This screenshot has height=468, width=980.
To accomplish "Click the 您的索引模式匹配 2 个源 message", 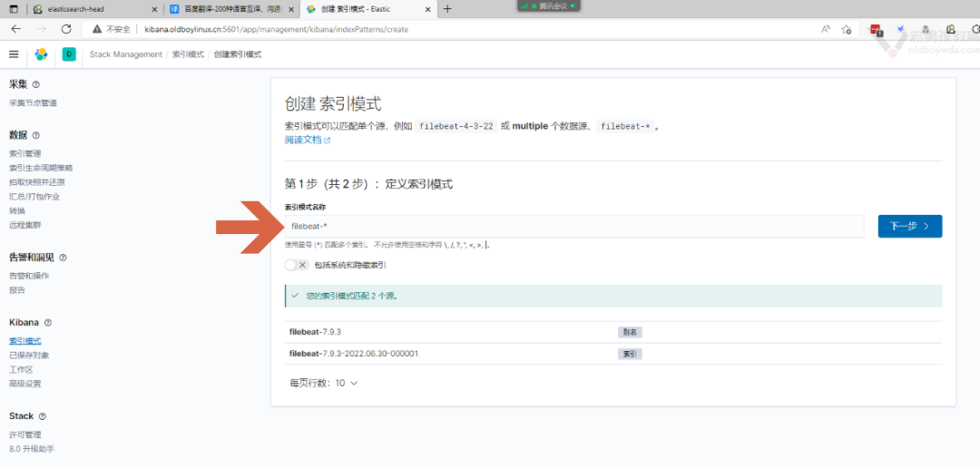I will pyautogui.click(x=352, y=297).
